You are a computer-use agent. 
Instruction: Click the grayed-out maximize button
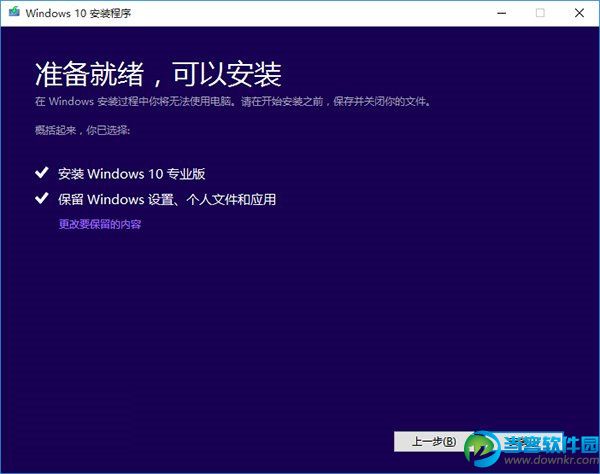point(540,13)
